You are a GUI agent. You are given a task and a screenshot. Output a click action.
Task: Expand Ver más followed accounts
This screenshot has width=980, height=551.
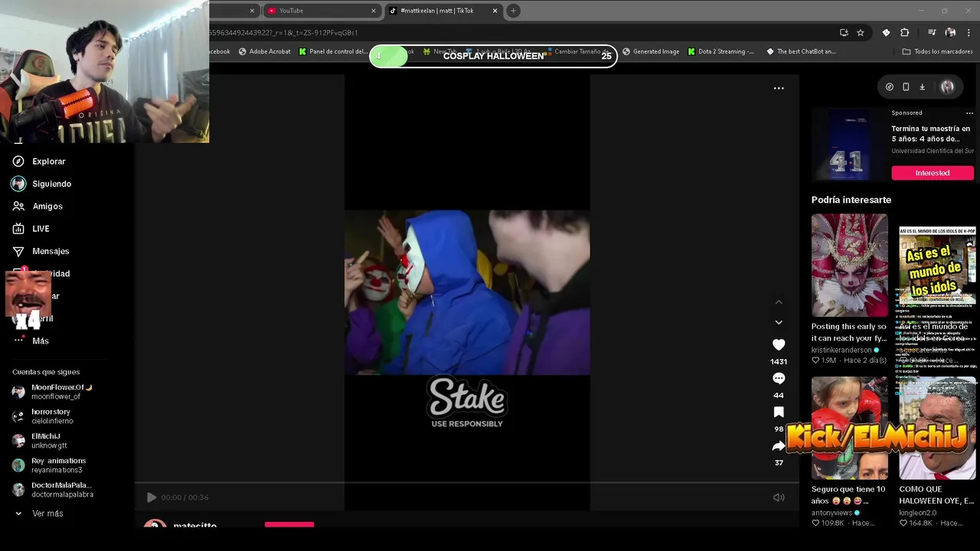click(38, 514)
